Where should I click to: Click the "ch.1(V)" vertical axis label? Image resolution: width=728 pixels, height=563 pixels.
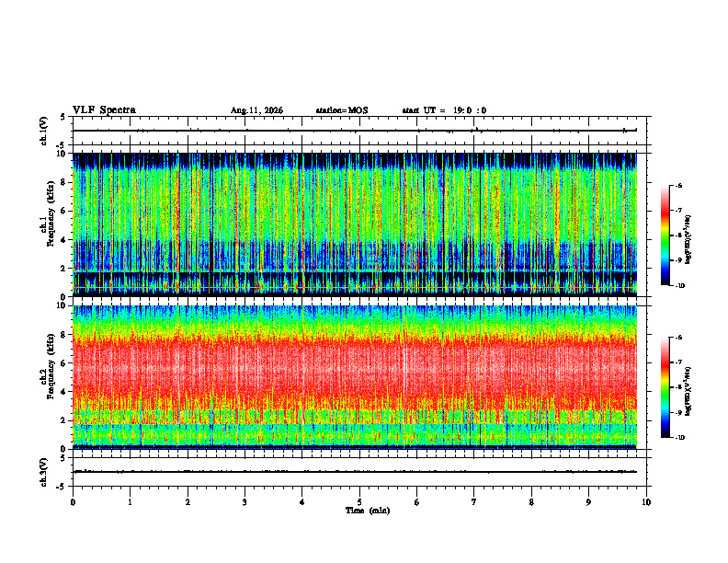coord(43,131)
